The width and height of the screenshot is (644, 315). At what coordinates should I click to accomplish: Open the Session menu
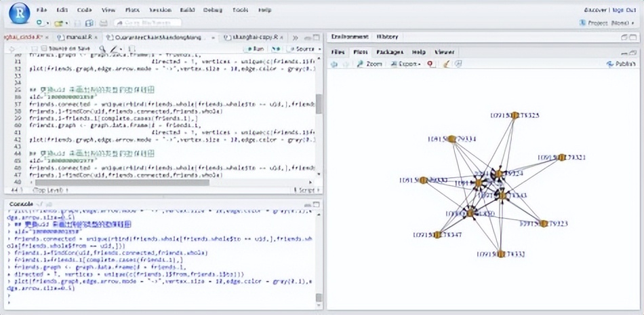pyautogui.click(x=160, y=10)
